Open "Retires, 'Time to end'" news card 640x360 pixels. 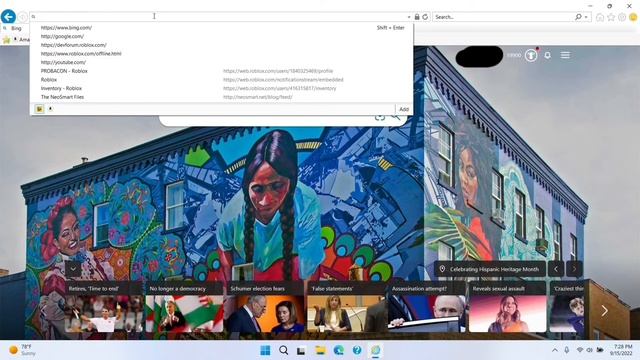(x=104, y=307)
